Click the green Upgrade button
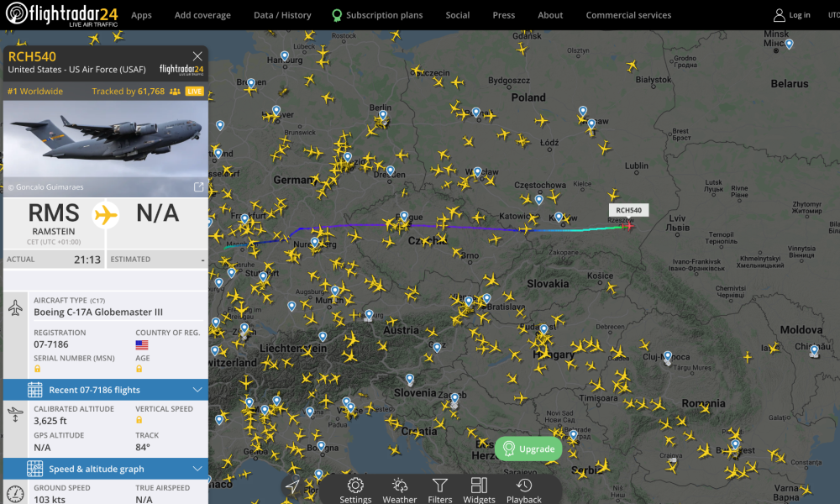This screenshot has width=840, height=504. [x=528, y=449]
